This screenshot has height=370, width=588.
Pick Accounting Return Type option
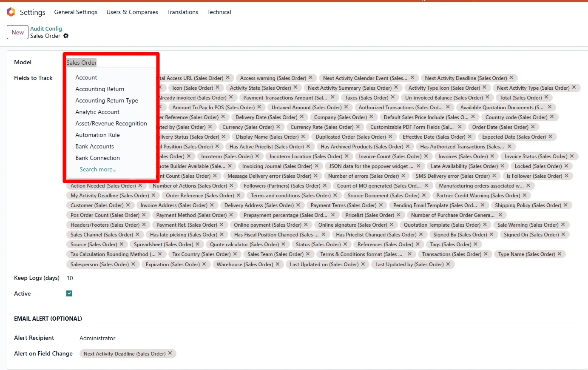pos(107,100)
